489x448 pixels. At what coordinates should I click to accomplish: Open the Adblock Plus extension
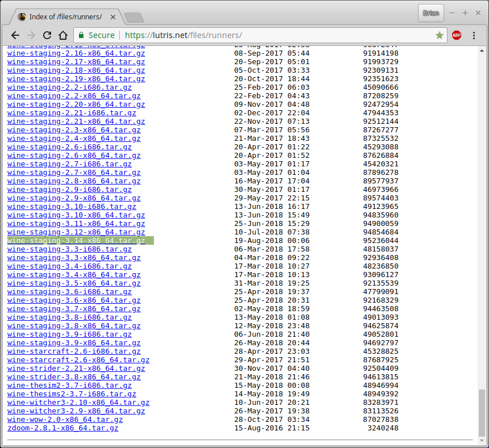pyautogui.click(x=457, y=35)
